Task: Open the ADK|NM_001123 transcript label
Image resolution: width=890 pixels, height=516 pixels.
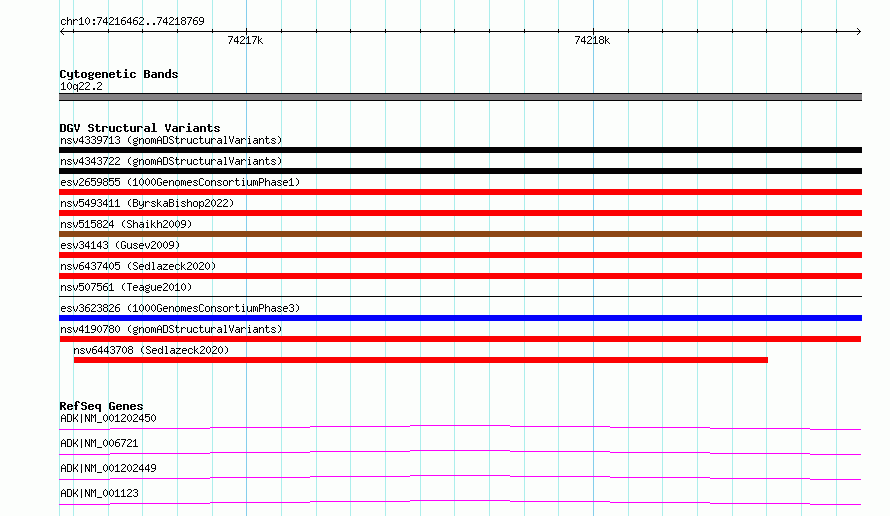Action: (99, 493)
